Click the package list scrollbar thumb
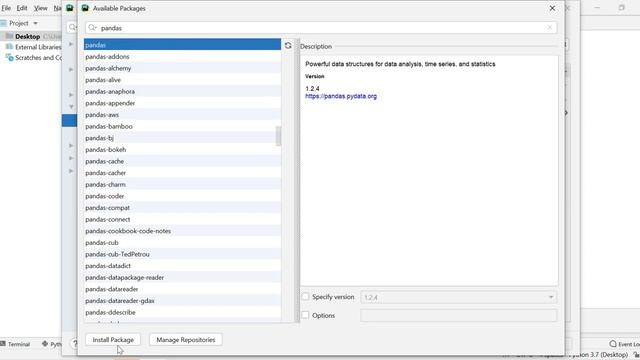 (278, 136)
